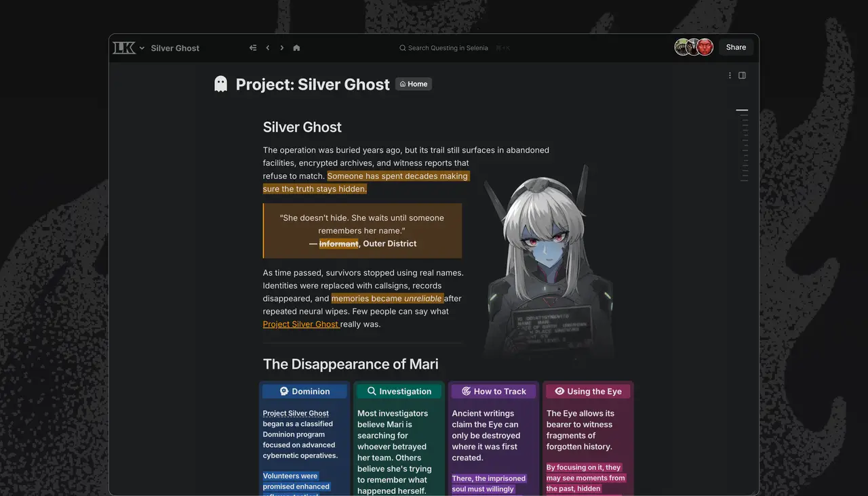
Task: Click the ghost page icon
Action: pyautogui.click(x=220, y=84)
